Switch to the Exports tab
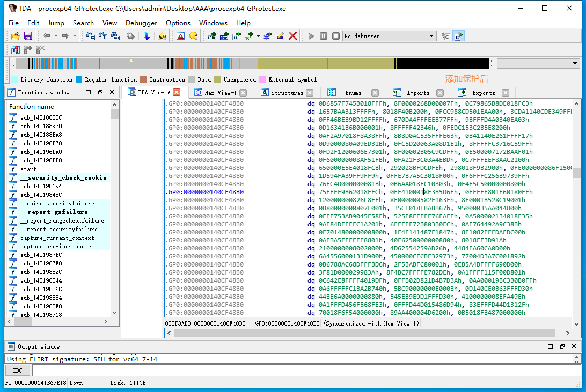 484,93
